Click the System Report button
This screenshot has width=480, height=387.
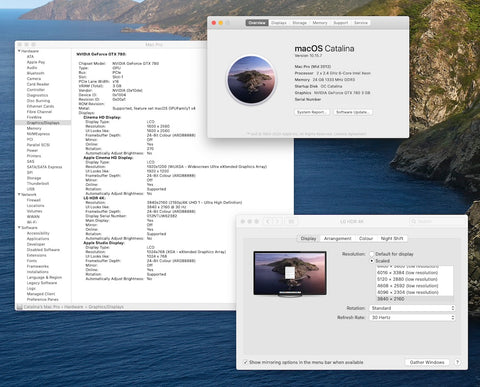312,112
